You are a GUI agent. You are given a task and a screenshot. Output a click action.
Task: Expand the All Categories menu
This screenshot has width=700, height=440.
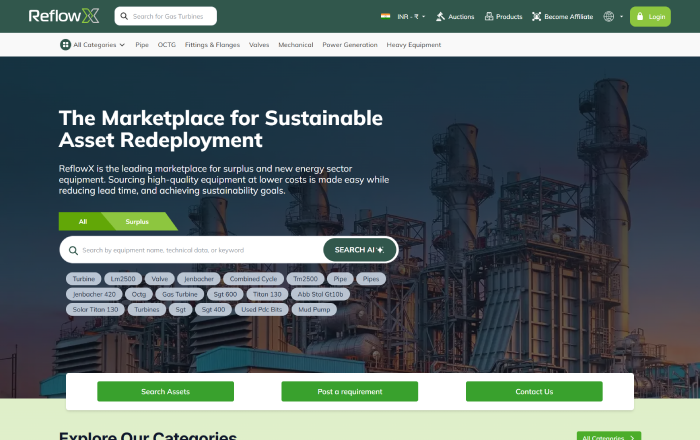click(x=98, y=45)
